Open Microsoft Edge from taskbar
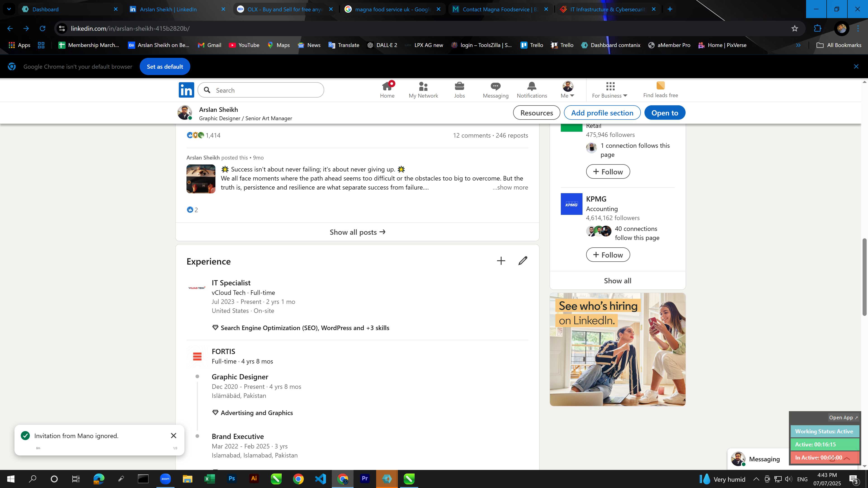 point(99,479)
